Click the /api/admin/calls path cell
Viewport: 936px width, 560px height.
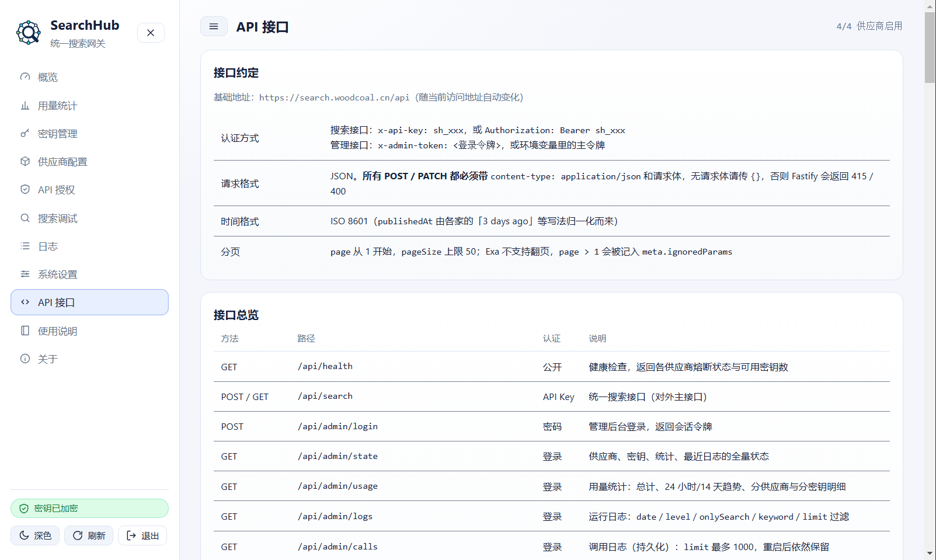pos(337,547)
